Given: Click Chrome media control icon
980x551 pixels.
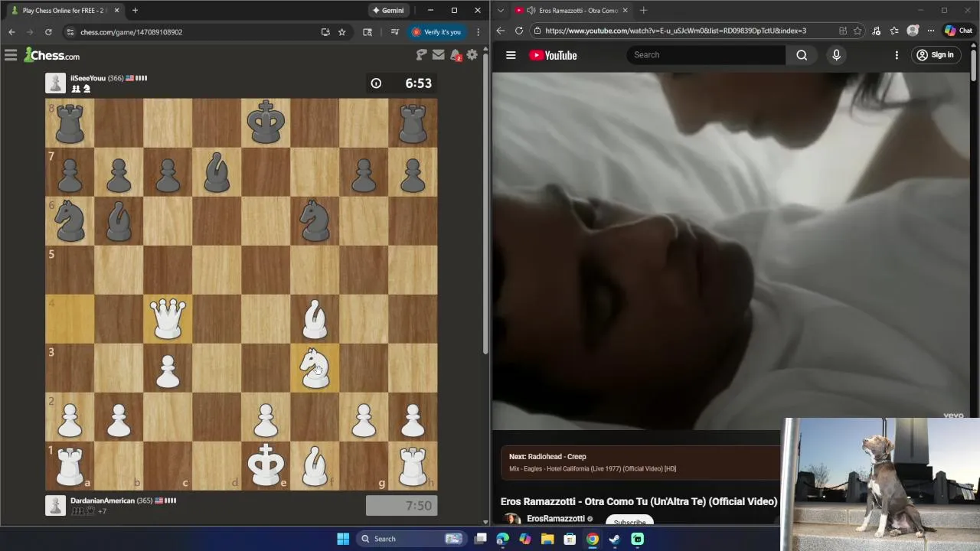Looking at the screenshot, I should point(395,32).
